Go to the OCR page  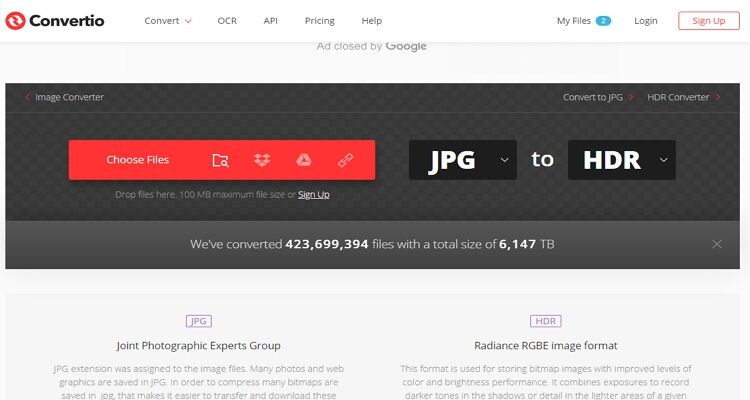[227, 21]
